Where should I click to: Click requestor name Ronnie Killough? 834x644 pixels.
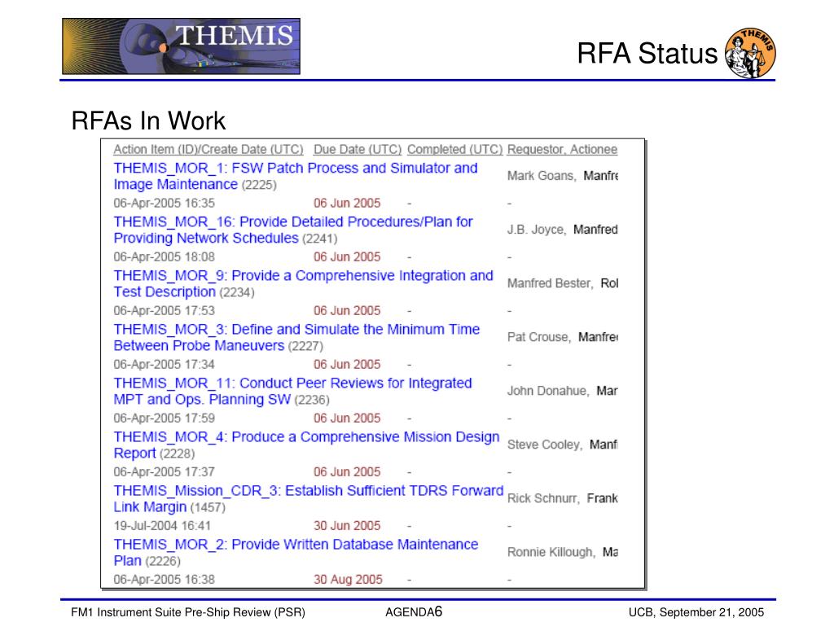coord(551,551)
